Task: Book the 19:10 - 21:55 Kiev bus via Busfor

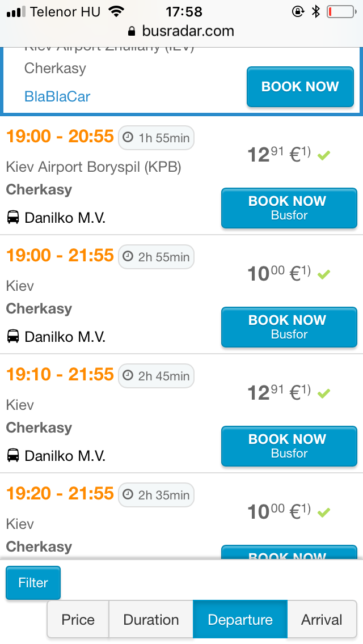Action: tap(289, 446)
